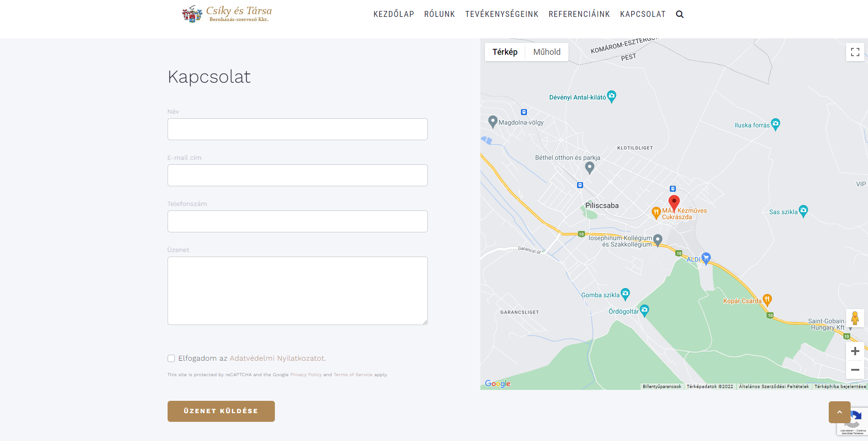The image size is (868, 441).
Task: Switch map to Műhold satellite view
Action: (547, 52)
